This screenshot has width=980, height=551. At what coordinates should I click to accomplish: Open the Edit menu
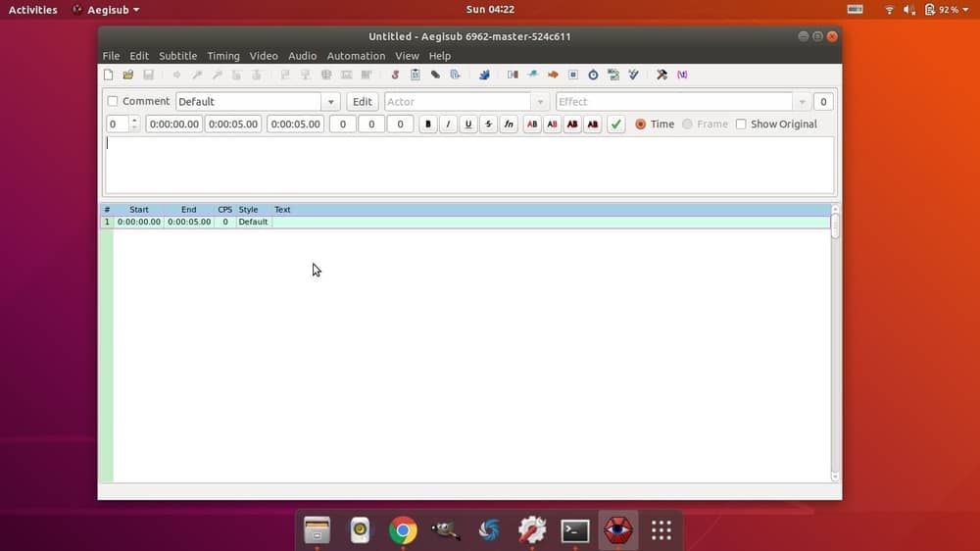(x=139, y=56)
